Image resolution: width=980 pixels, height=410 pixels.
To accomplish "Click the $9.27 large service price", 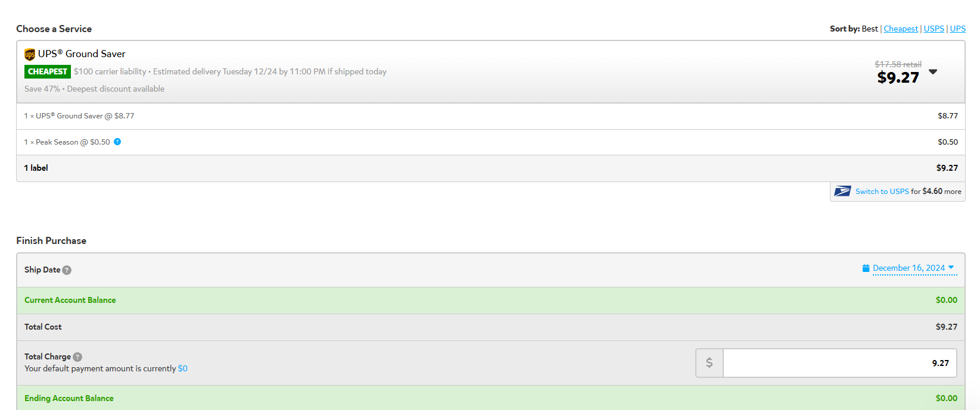I will point(898,77).
